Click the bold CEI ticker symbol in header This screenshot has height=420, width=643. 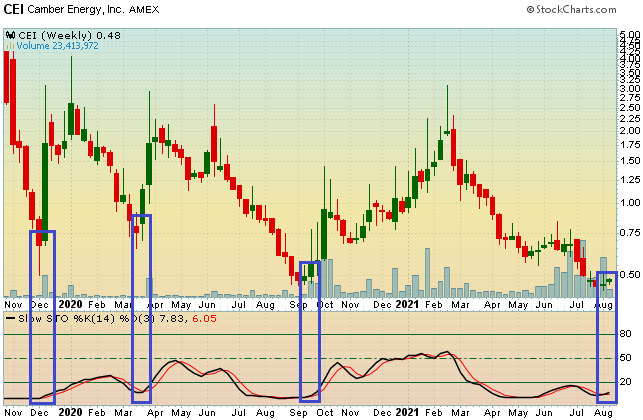coord(14,9)
